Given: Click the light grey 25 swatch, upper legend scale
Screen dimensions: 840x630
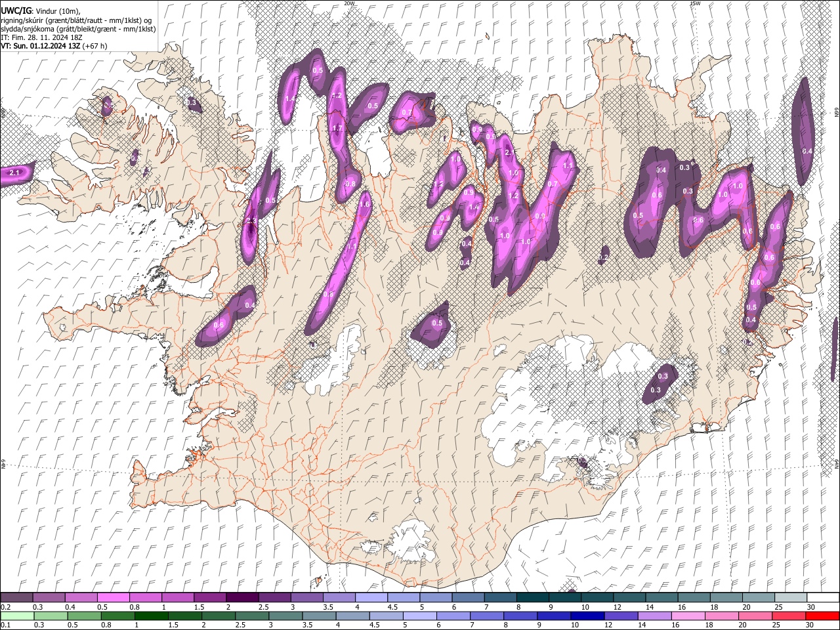Looking at the screenshot, I should coord(791,598).
